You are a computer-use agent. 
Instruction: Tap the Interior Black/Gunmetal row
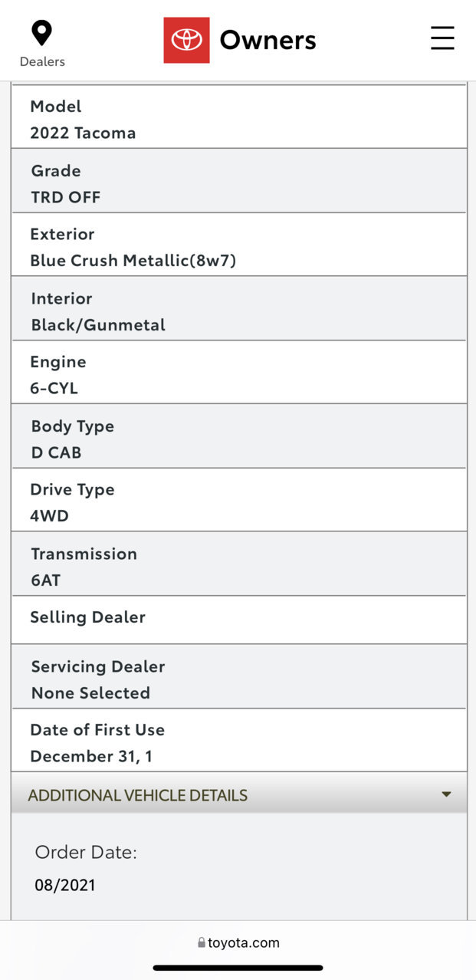click(239, 308)
